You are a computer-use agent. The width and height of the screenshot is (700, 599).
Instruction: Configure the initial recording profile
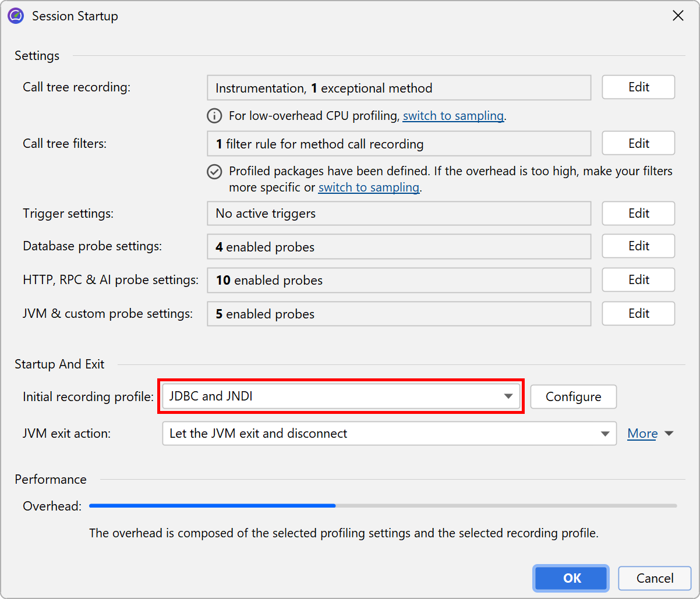(x=573, y=397)
